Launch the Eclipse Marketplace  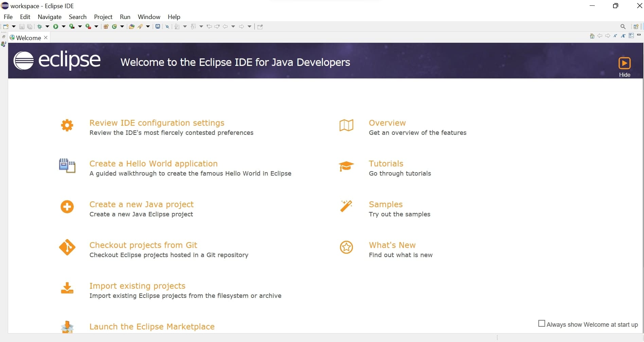[151, 326]
